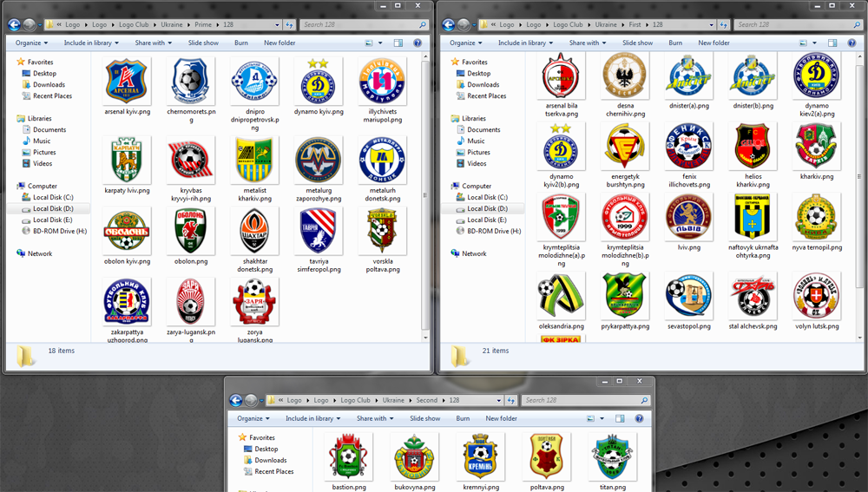Open Organize menu in Prime window

click(x=31, y=43)
